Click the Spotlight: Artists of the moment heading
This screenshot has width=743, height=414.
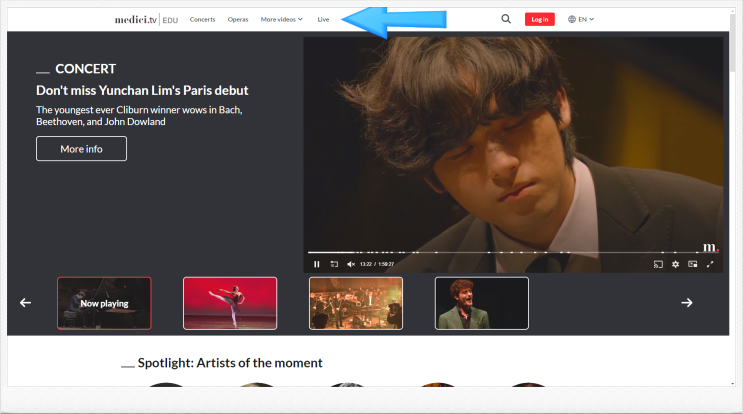[x=230, y=363]
